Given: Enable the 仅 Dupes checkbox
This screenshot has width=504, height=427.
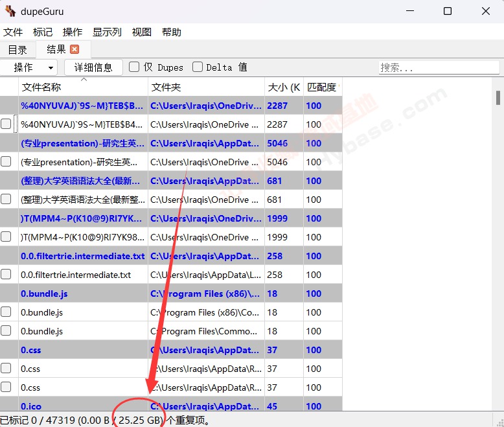Looking at the screenshot, I should 134,67.
